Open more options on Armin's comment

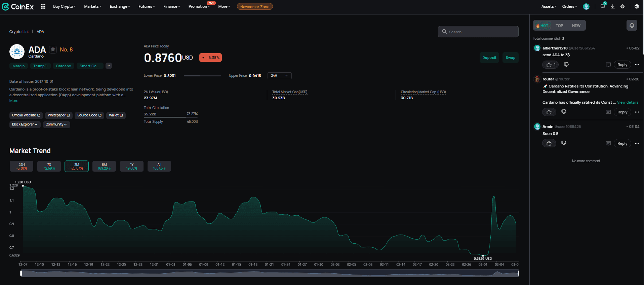point(637,143)
